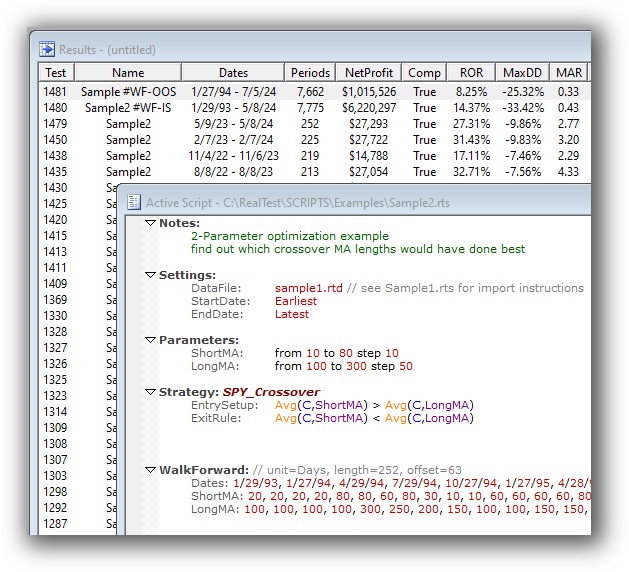The height and width of the screenshot is (572, 629).
Task: Sort by NetProfit column header
Action: [x=370, y=72]
